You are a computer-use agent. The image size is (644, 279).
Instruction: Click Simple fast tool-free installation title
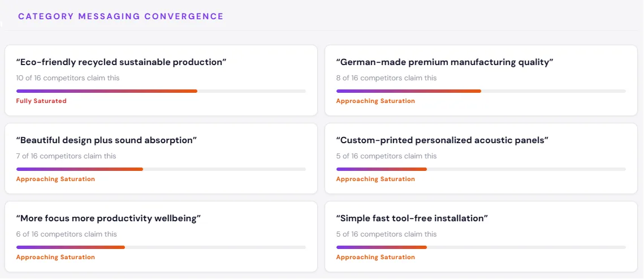click(412, 218)
